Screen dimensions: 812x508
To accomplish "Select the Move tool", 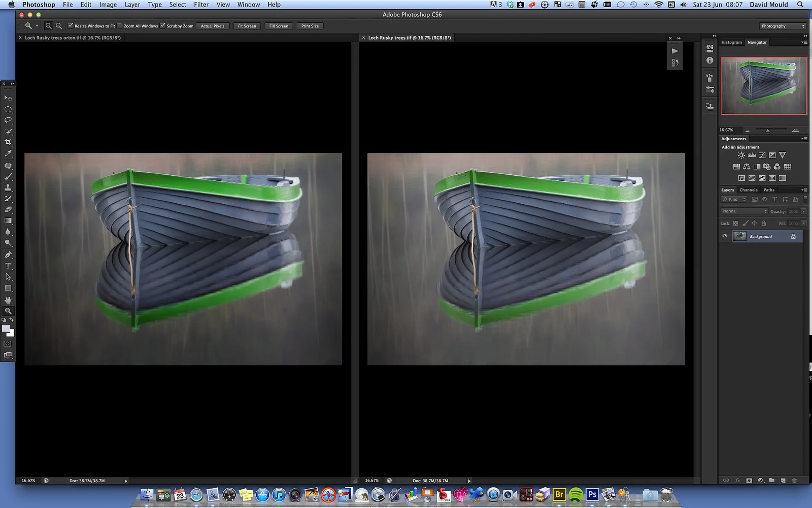I will coord(8,98).
